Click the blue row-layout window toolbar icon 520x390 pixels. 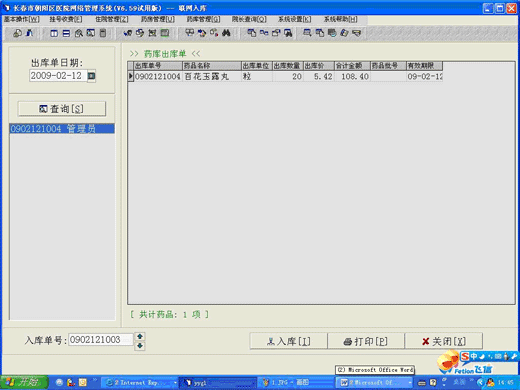66,33
